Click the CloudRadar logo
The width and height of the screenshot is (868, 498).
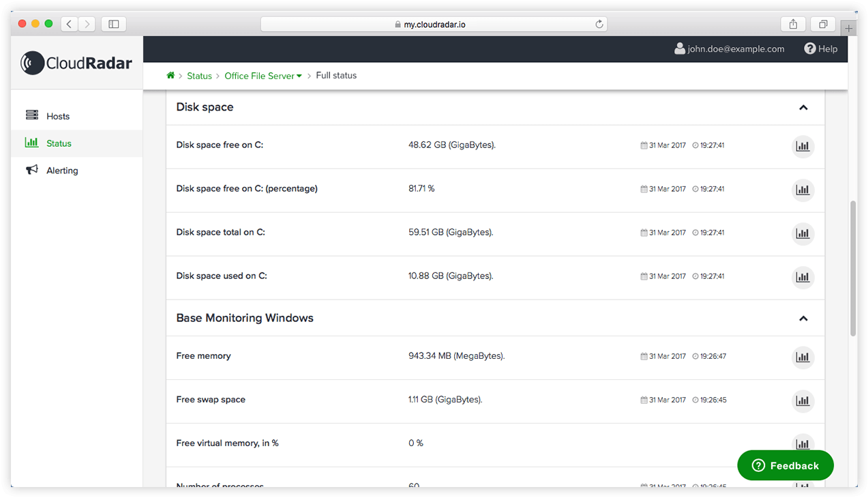(x=76, y=63)
